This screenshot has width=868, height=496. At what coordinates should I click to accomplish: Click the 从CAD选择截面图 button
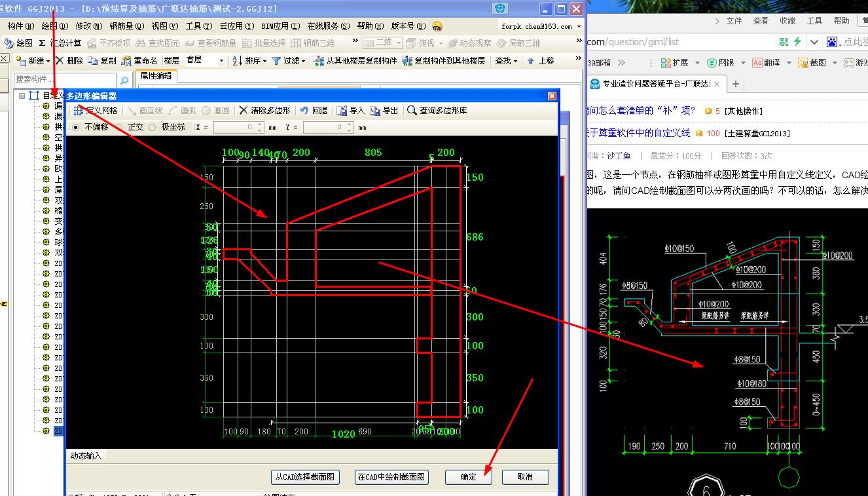click(x=305, y=477)
